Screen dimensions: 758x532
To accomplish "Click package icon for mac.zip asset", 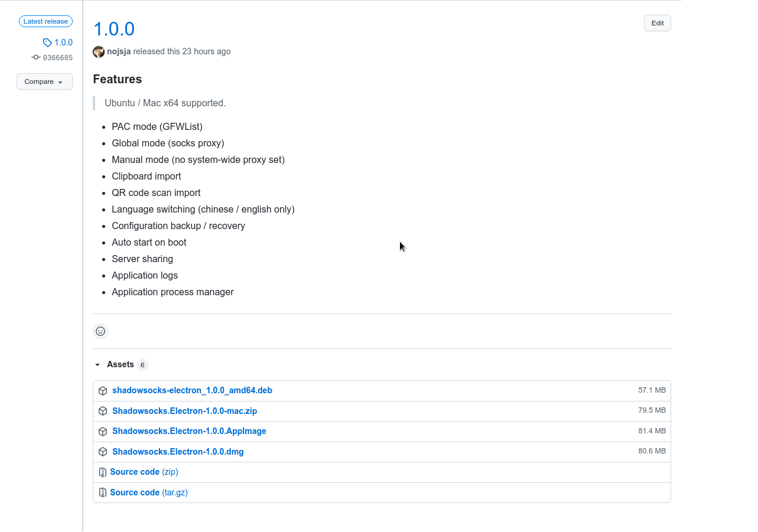I will click(103, 411).
